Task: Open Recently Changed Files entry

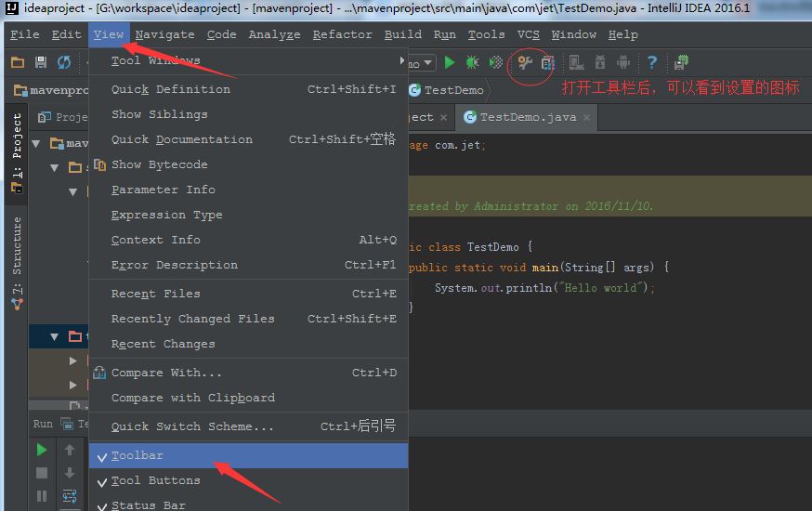Action: (249, 319)
